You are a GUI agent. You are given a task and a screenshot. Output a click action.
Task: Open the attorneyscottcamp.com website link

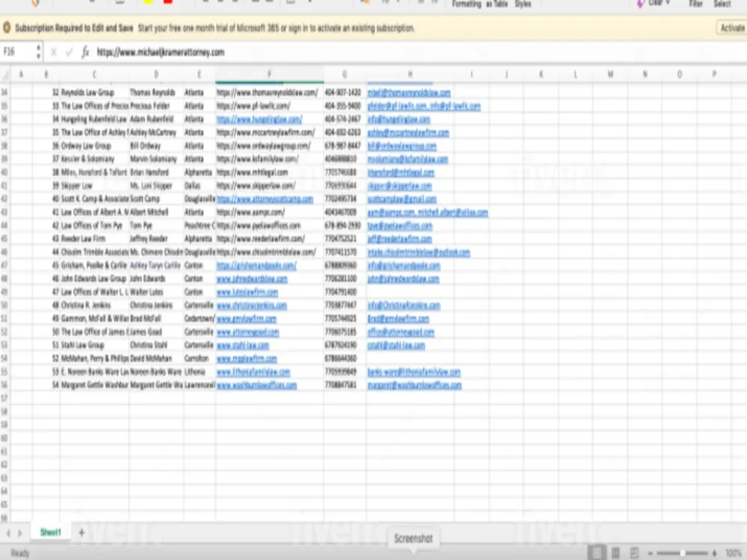[265, 199]
